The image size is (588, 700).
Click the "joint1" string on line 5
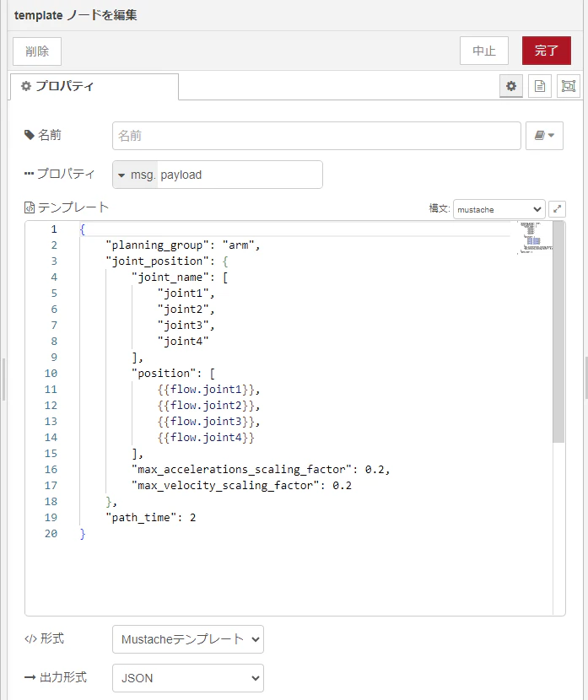(183, 293)
